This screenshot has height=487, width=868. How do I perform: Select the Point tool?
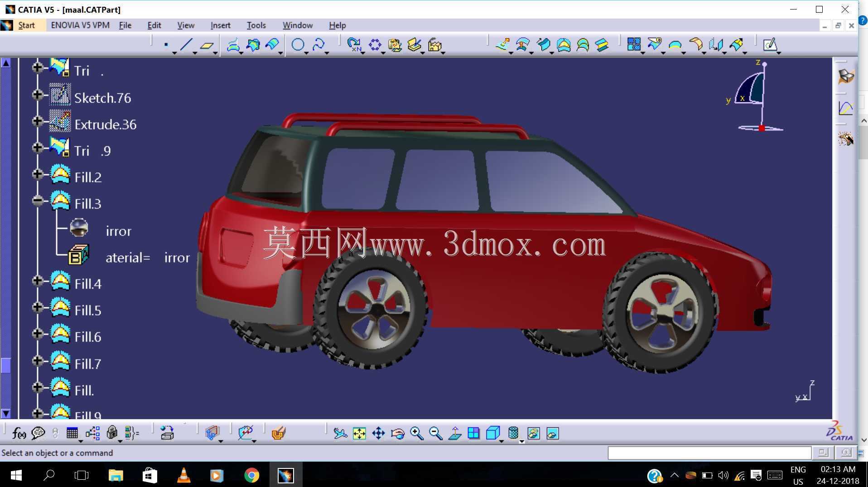166,45
